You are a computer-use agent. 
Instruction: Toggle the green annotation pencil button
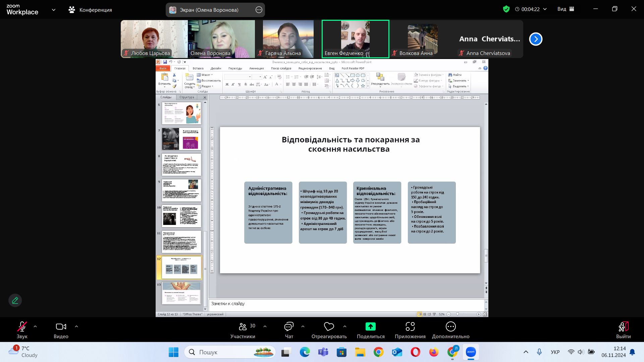[x=15, y=300]
